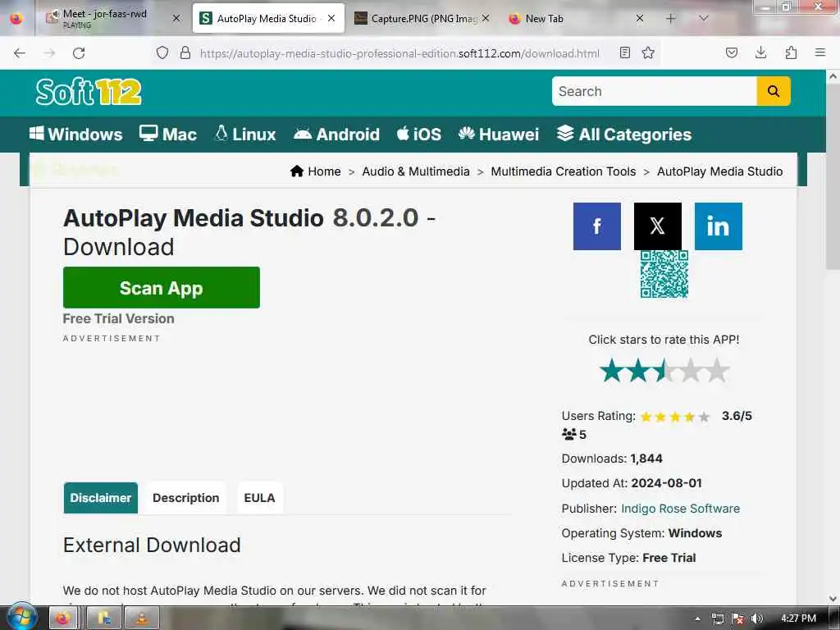
Task: Rate app five stars
Action: [x=717, y=371]
